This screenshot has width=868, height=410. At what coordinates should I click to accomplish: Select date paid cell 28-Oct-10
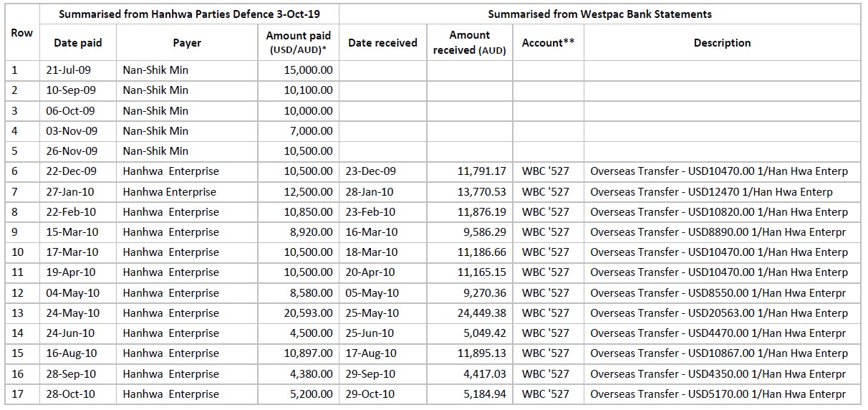pos(69,394)
